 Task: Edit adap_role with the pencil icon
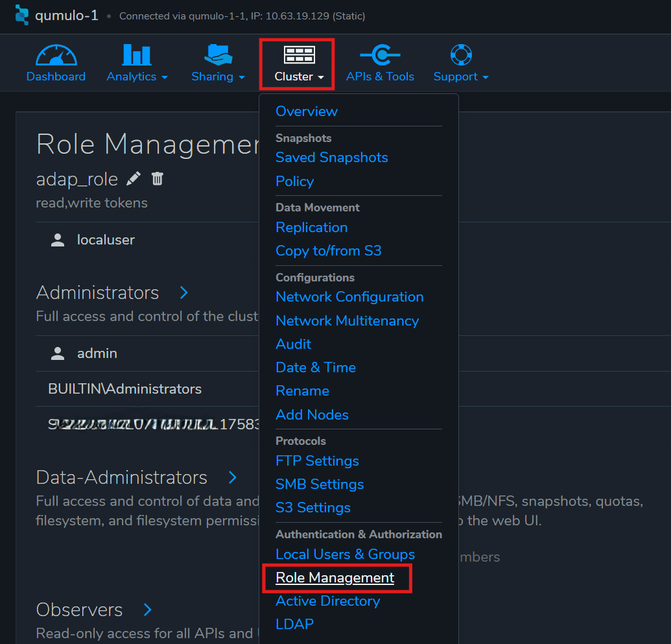(x=134, y=178)
